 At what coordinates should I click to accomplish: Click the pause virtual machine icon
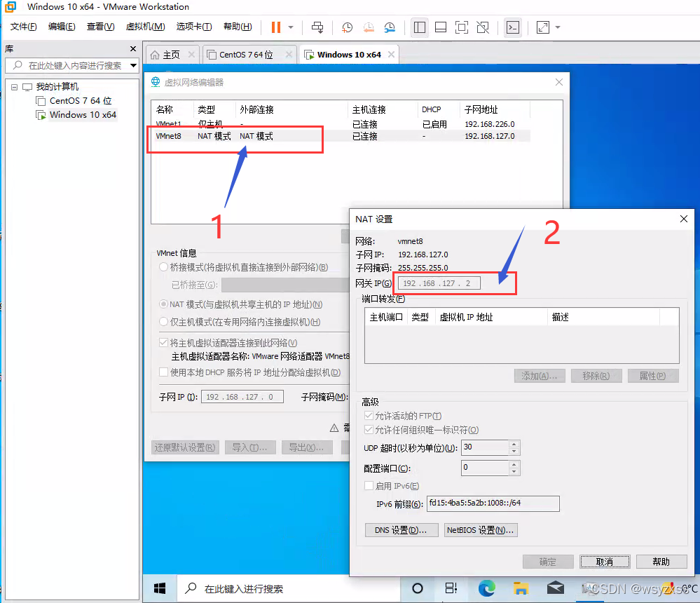tap(276, 27)
